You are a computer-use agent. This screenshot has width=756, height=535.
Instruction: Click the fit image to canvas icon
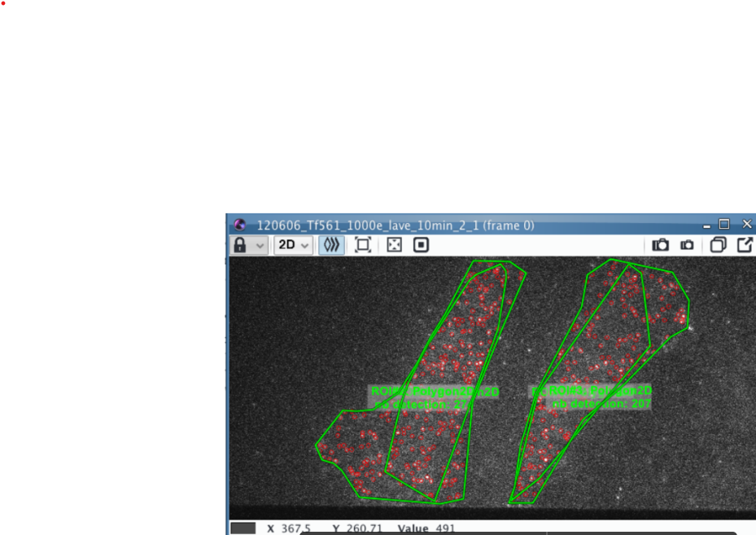(x=394, y=245)
